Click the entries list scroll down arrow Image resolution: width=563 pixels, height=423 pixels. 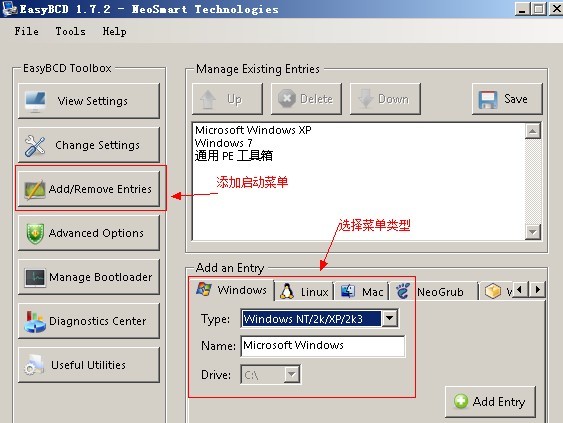(x=532, y=232)
